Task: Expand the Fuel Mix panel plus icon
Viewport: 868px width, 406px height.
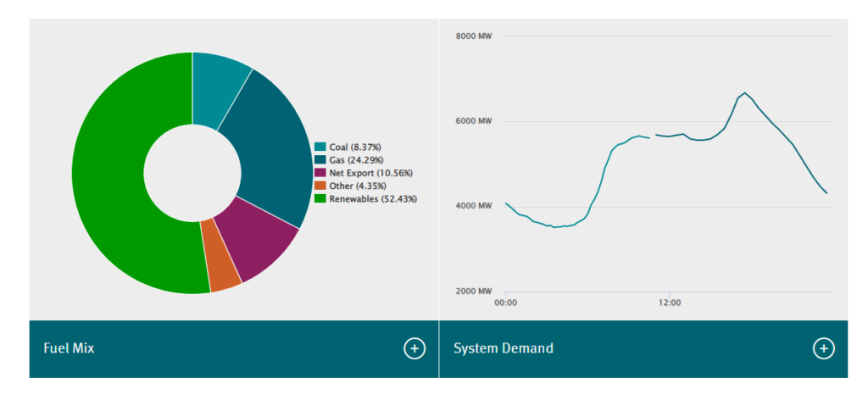Action: tap(414, 348)
